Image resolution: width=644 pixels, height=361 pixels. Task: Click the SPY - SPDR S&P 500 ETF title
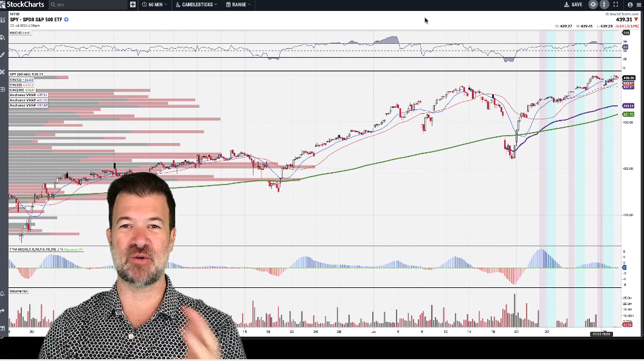tap(36, 19)
